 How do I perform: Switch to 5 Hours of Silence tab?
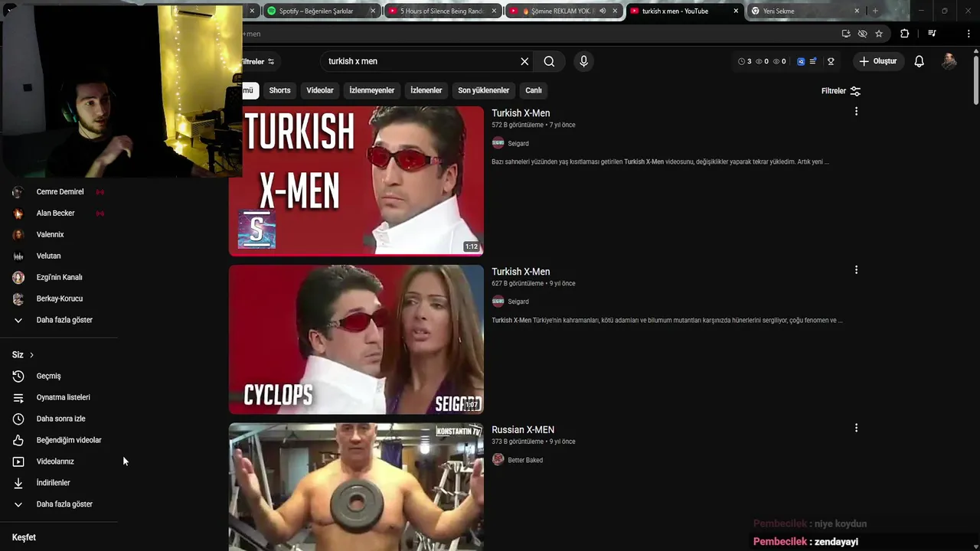[443, 11]
